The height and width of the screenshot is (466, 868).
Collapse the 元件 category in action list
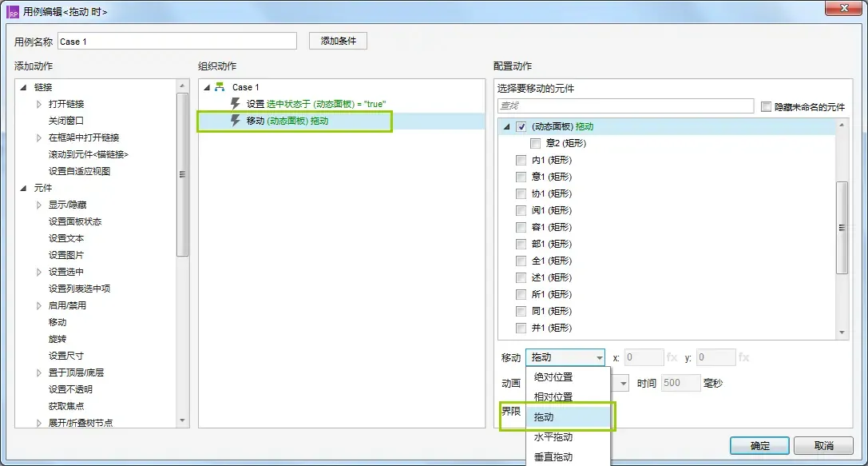23,188
